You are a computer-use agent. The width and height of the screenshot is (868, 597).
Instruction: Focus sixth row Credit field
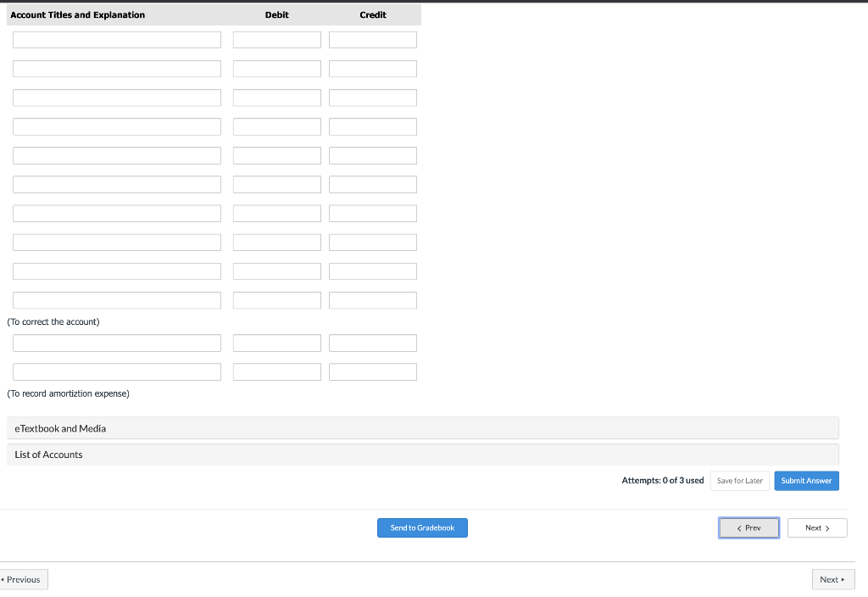pos(373,184)
